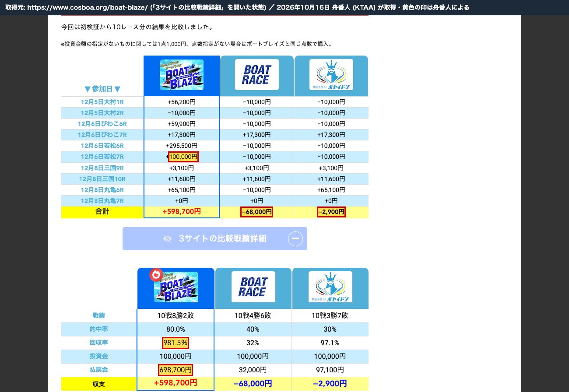This screenshot has height=392, width=569.
Task: Click the BOAT RACE logo in the summary table
Action: tap(253, 287)
